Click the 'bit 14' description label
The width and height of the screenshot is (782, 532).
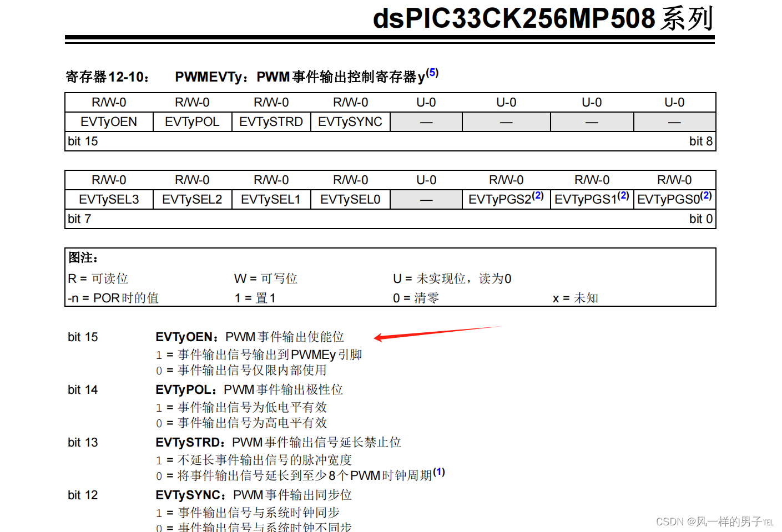click(83, 390)
